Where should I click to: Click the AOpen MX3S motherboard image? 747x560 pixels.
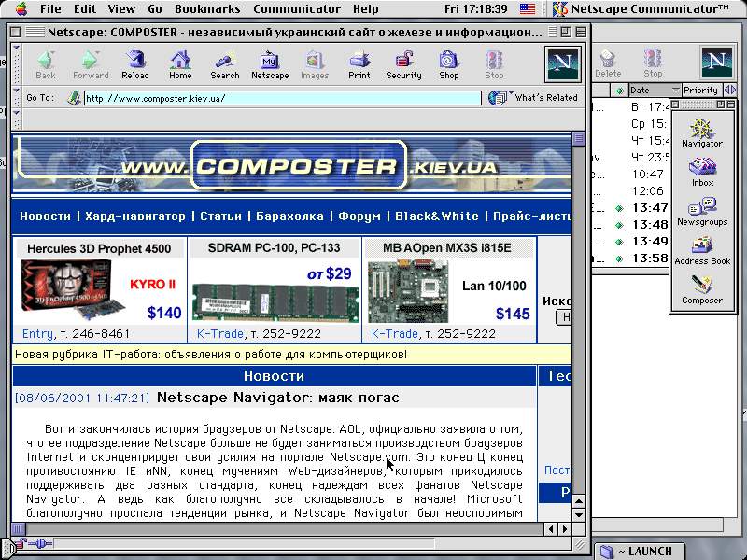click(408, 291)
